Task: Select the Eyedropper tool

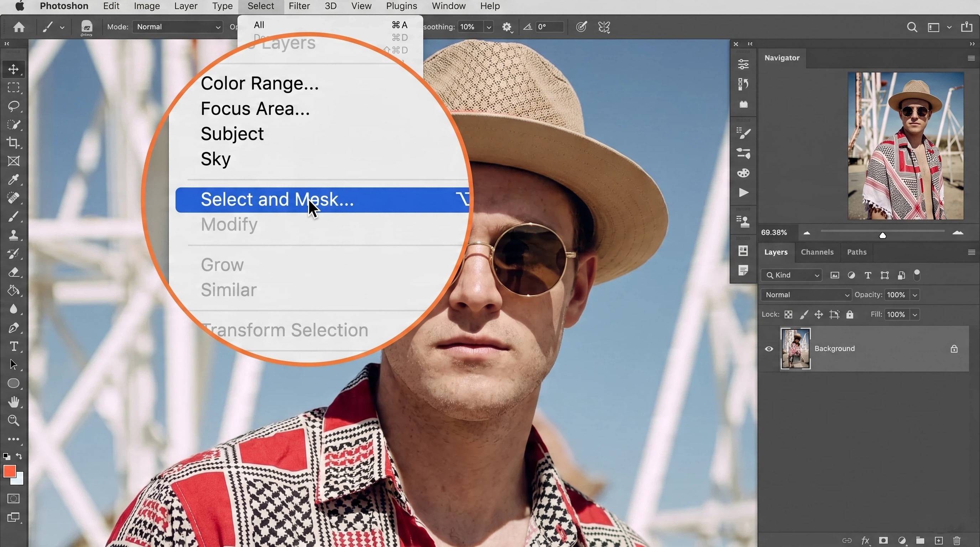Action: [14, 179]
